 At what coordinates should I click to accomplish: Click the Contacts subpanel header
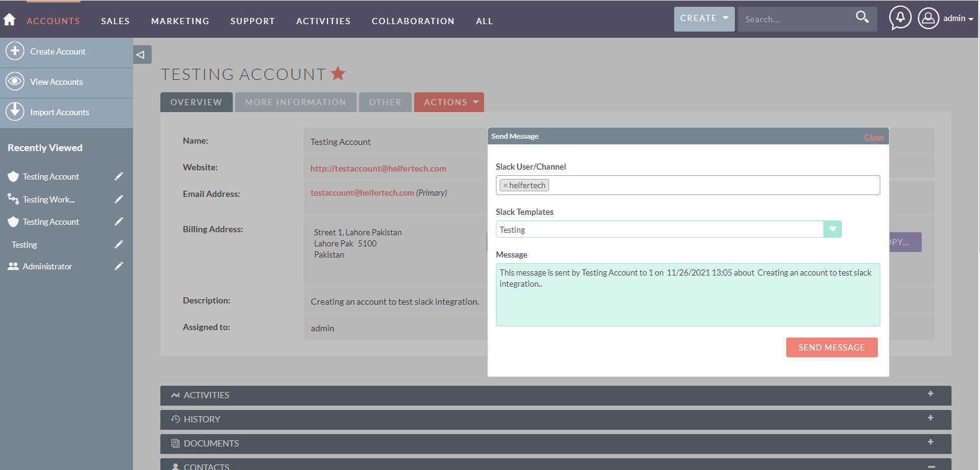(x=555, y=464)
